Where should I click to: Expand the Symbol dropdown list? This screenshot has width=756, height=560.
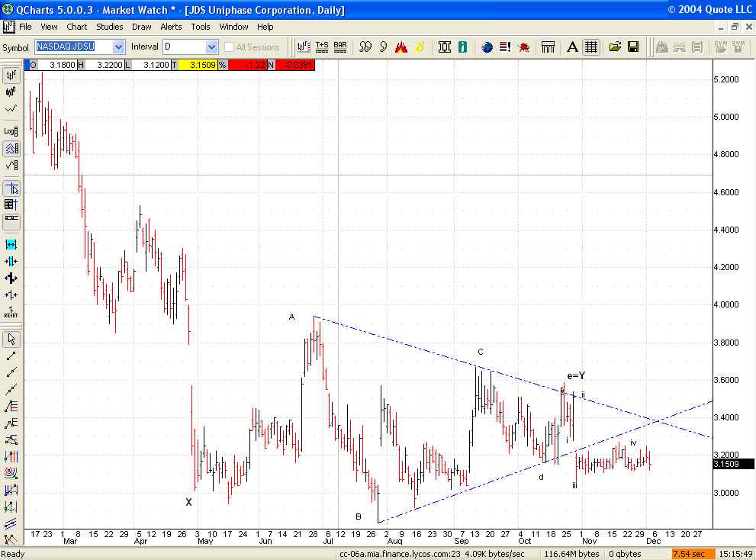pyautogui.click(x=118, y=47)
